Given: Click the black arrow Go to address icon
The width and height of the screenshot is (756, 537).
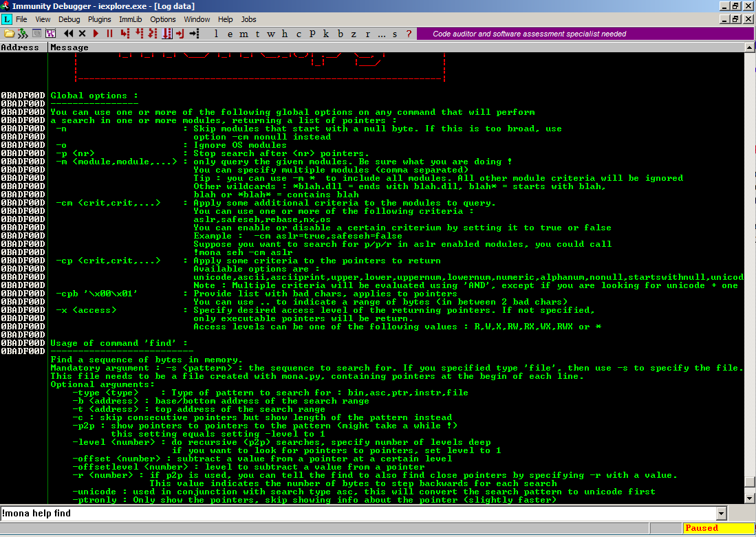Looking at the screenshot, I should coord(194,34).
